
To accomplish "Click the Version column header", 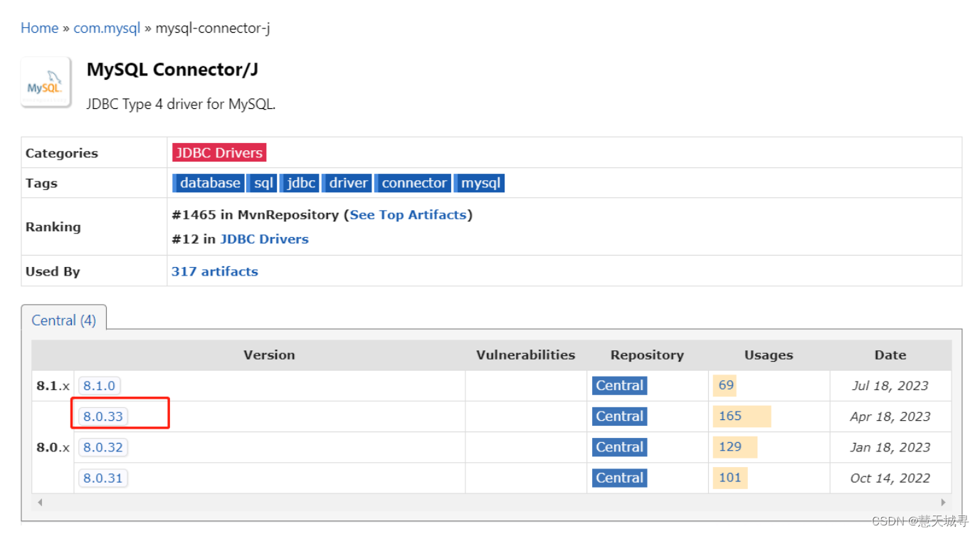I will (269, 355).
